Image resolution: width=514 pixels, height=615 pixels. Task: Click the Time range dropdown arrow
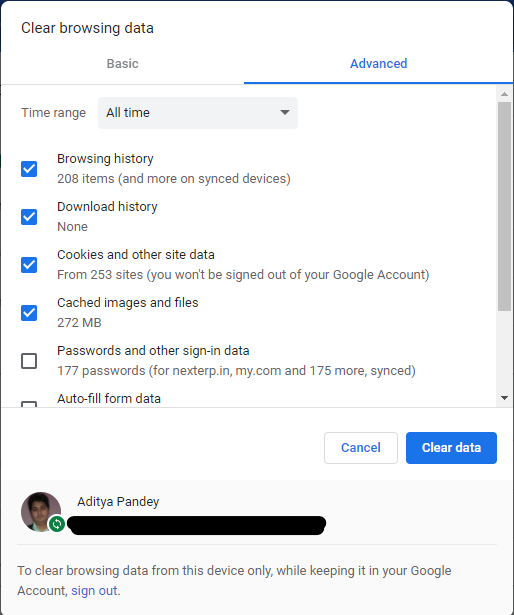point(285,113)
